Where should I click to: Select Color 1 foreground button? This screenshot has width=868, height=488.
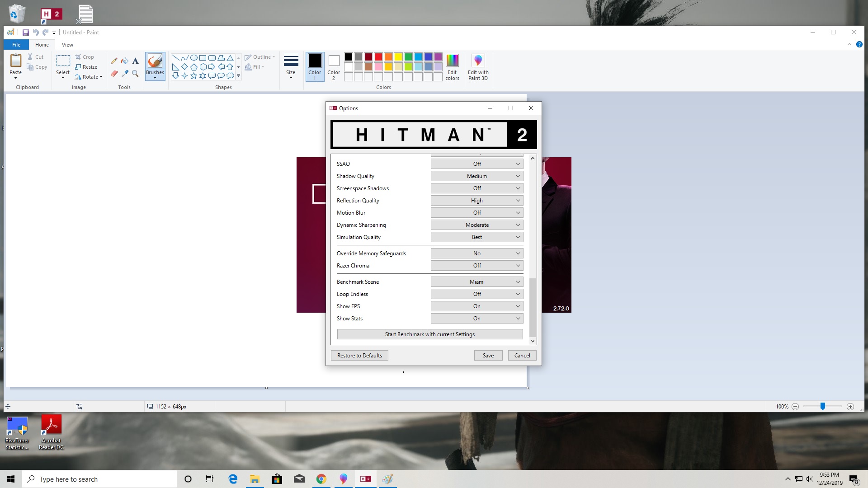coord(315,67)
